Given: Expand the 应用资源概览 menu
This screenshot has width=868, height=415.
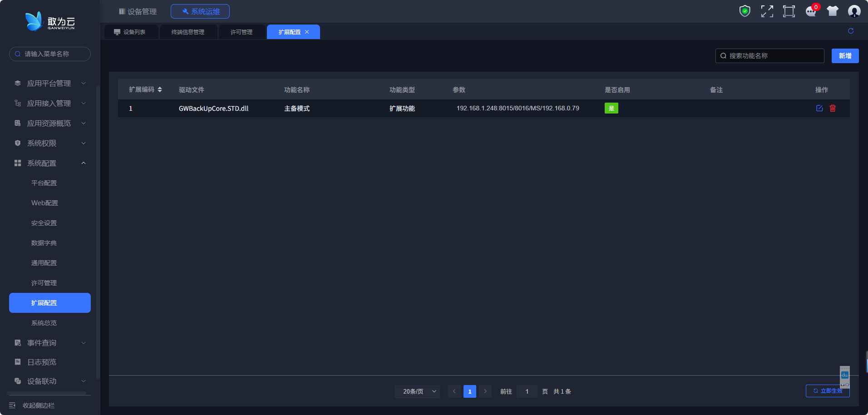Looking at the screenshot, I should [x=50, y=123].
